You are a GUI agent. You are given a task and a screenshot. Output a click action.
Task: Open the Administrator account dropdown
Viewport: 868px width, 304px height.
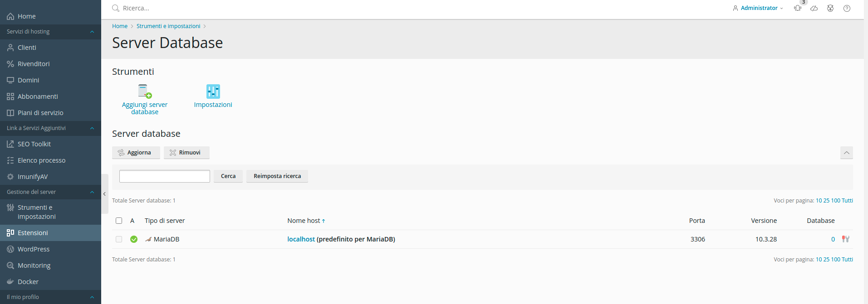(x=757, y=8)
